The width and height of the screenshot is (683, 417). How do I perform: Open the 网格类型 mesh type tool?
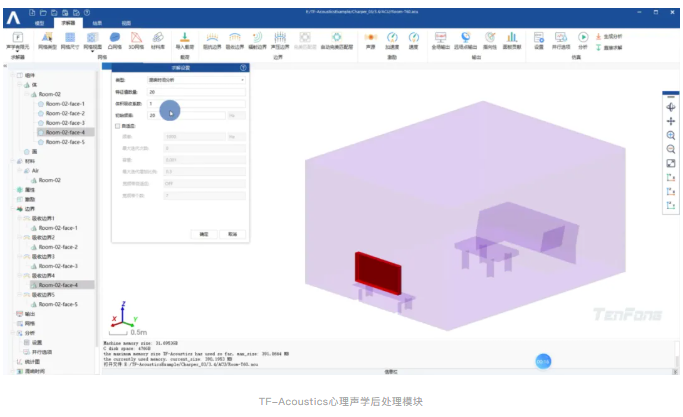47,37
